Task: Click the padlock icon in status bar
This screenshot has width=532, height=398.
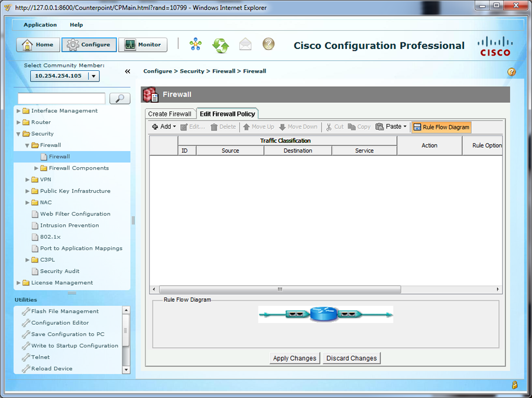Action: pos(514,385)
